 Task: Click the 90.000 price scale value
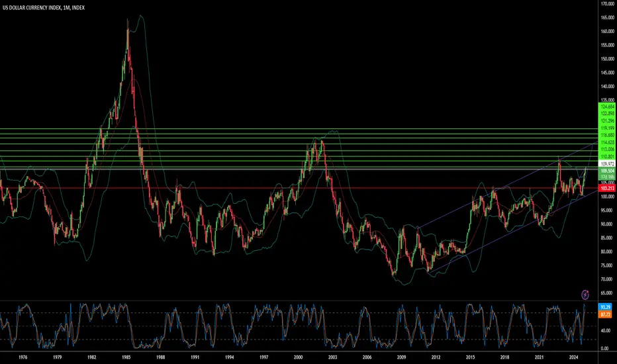point(608,224)
